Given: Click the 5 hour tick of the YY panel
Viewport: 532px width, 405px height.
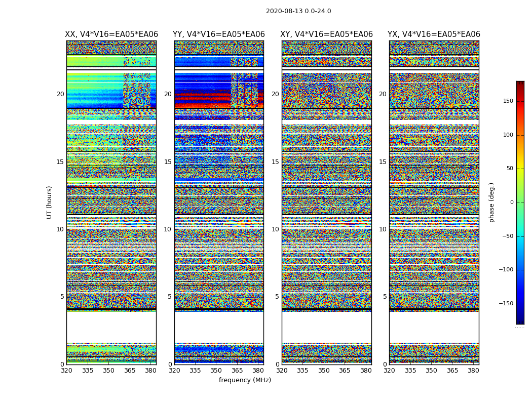Looking at the screenshot, I should coord(170,297).
